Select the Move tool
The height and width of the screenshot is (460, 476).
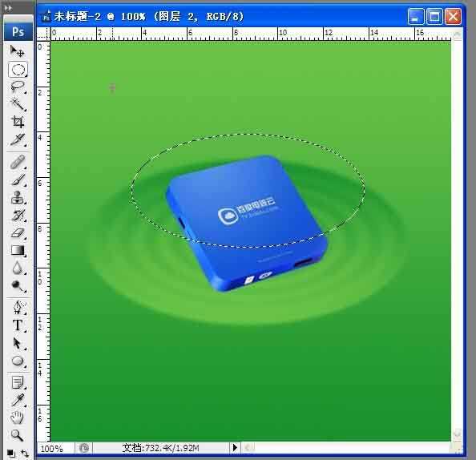pos(18,51)
